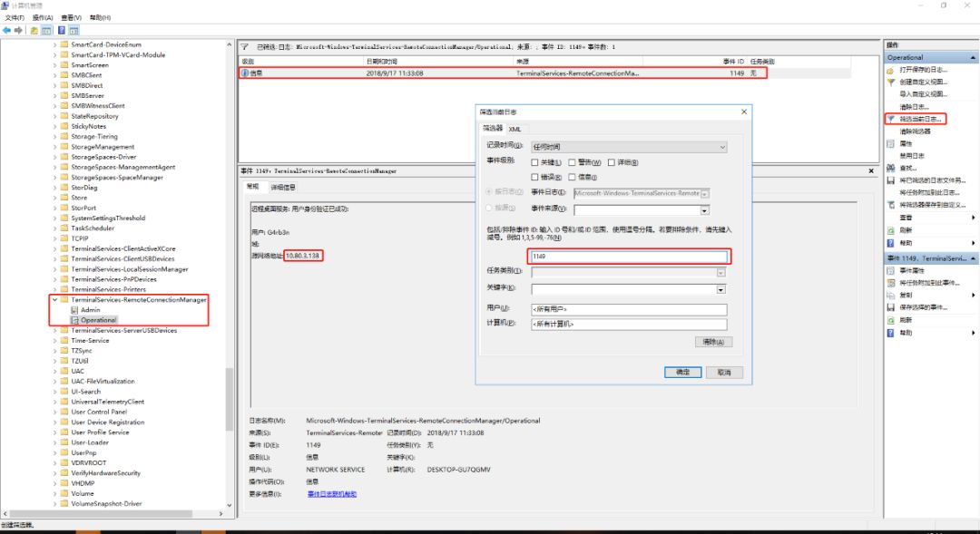Screen dimensions: 980x534
Task: Check the 错误 level checkbox
Action: 534,178
